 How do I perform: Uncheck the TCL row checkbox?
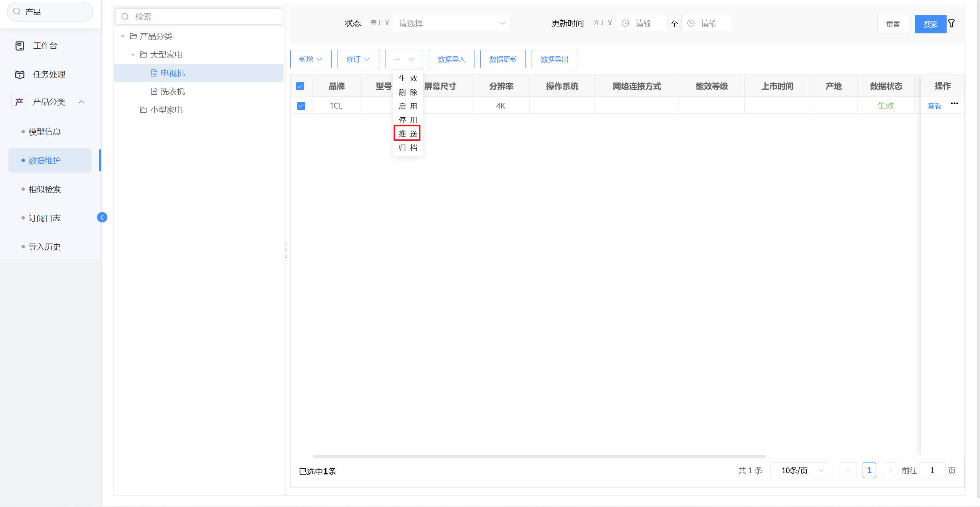301,106
